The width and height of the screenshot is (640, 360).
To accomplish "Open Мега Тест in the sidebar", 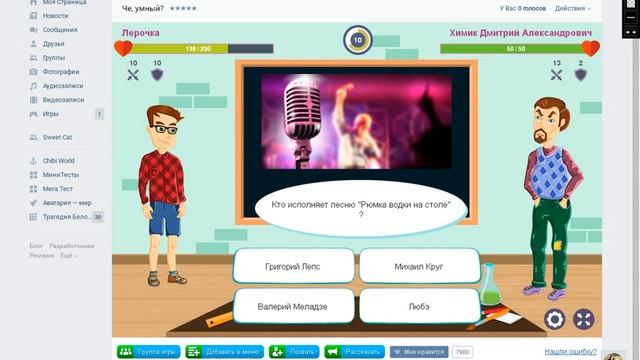I will pos(58,189).
